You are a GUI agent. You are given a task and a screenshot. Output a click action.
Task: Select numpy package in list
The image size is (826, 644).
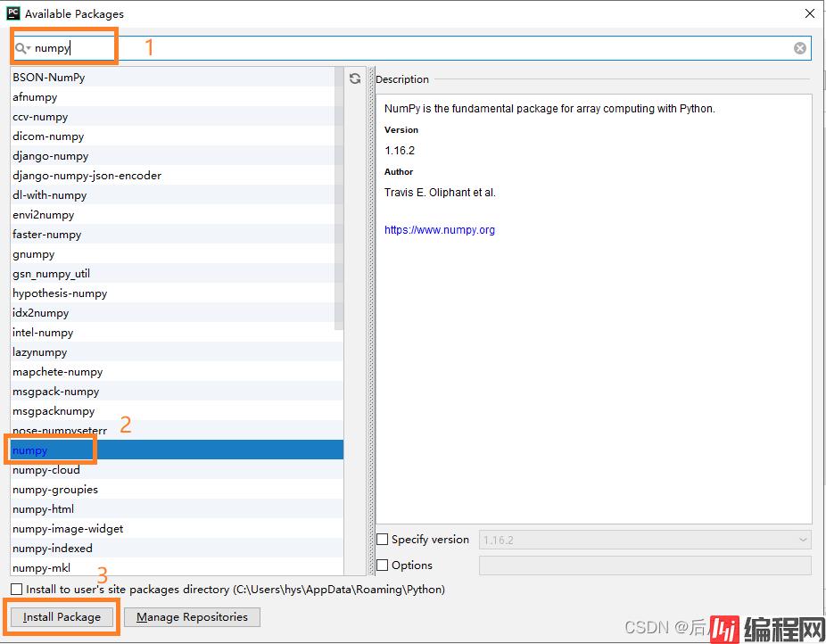pos(30,450)
